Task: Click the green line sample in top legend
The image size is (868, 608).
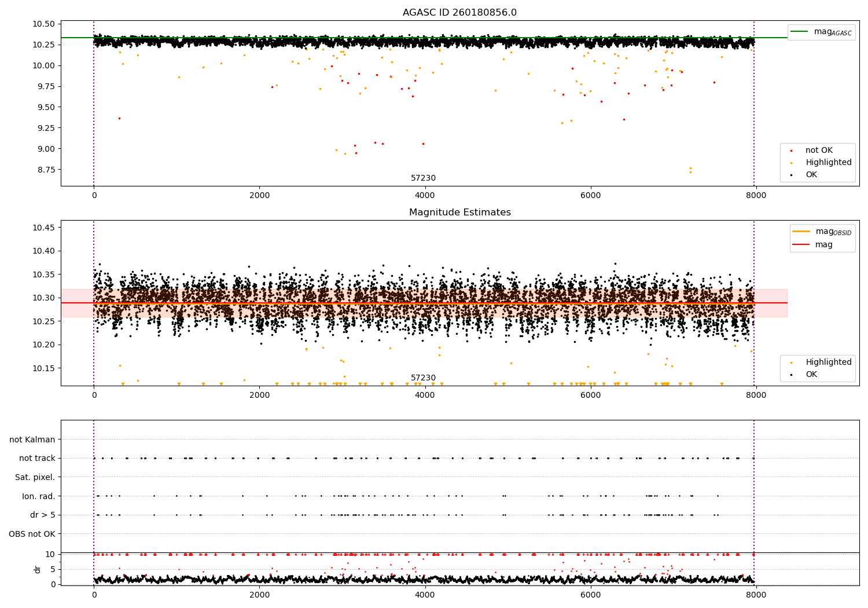Action: (800, 32)
